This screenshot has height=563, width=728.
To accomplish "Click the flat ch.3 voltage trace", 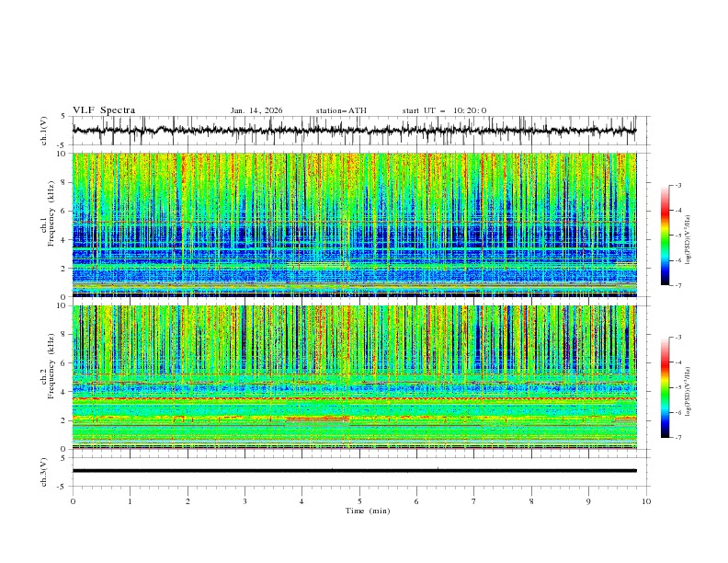I will click(354, 471).
